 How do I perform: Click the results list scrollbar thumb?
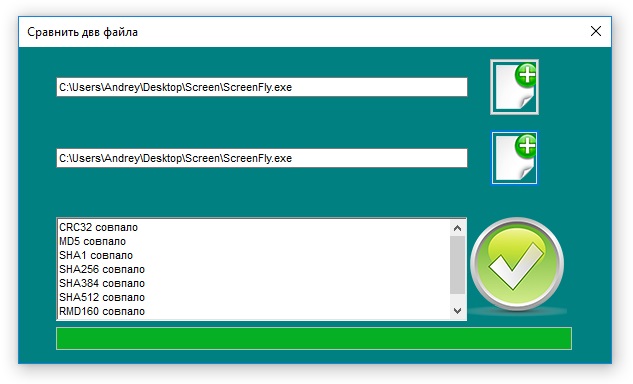457,265
